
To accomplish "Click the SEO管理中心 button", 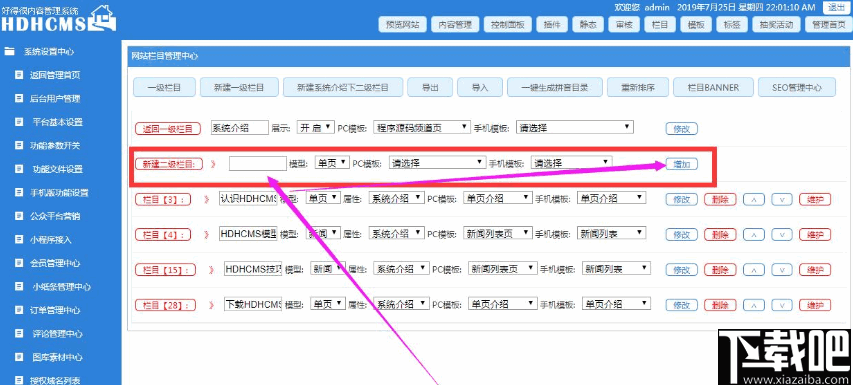I will 798,87.
